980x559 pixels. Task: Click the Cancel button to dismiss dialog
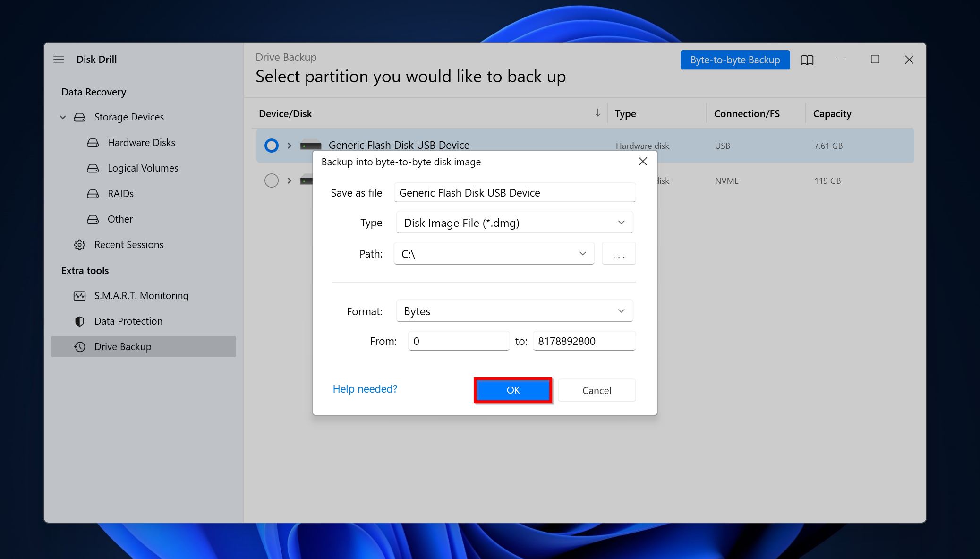tap(595, 390)
